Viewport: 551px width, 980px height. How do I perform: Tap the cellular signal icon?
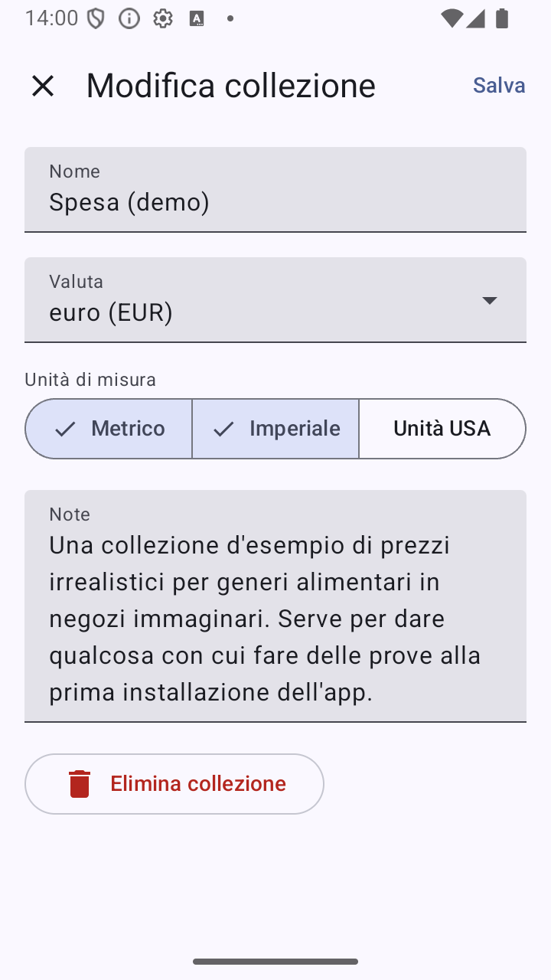tap(475, 18)
